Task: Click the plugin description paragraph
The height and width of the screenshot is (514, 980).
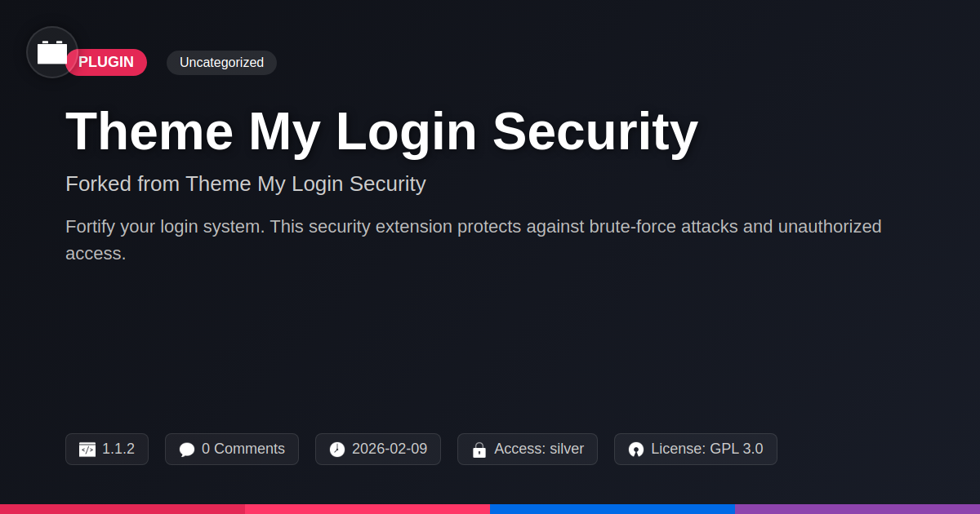Action: tap(473, 240)
